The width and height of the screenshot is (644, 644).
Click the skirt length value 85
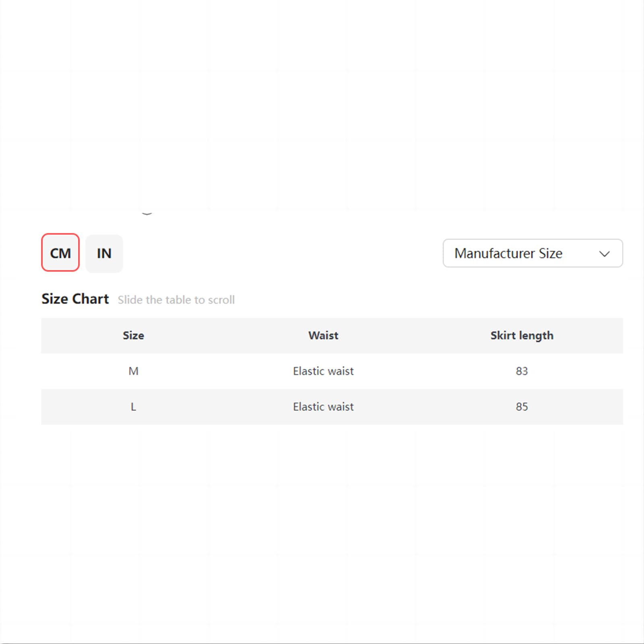coord(522,407)
